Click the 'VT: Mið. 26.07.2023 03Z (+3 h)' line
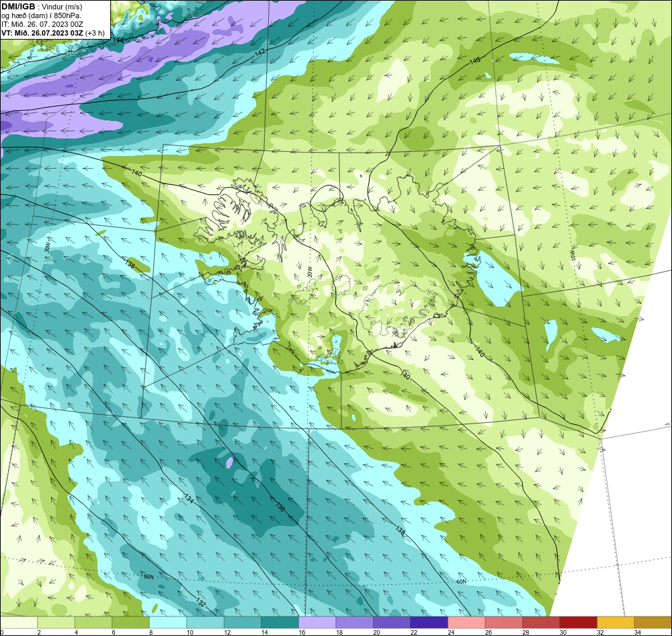Screen dimensions: 672x636 (x=52, y=33)
